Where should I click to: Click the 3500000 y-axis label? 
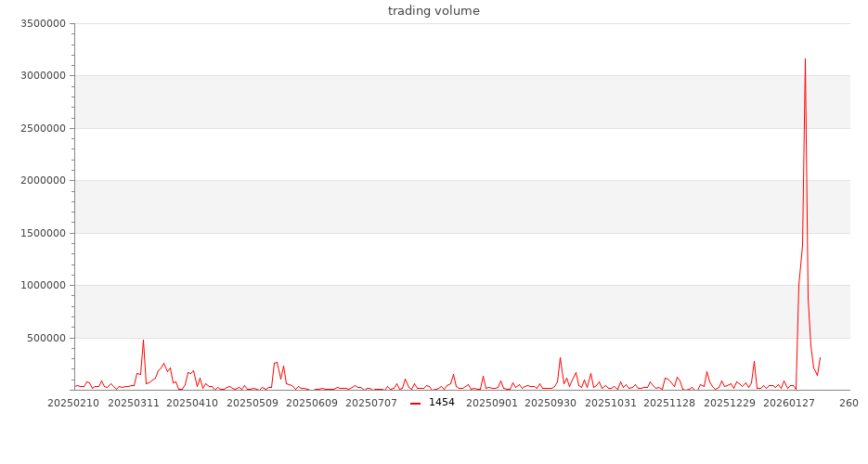pyautogui.click(x=45, y=23)
